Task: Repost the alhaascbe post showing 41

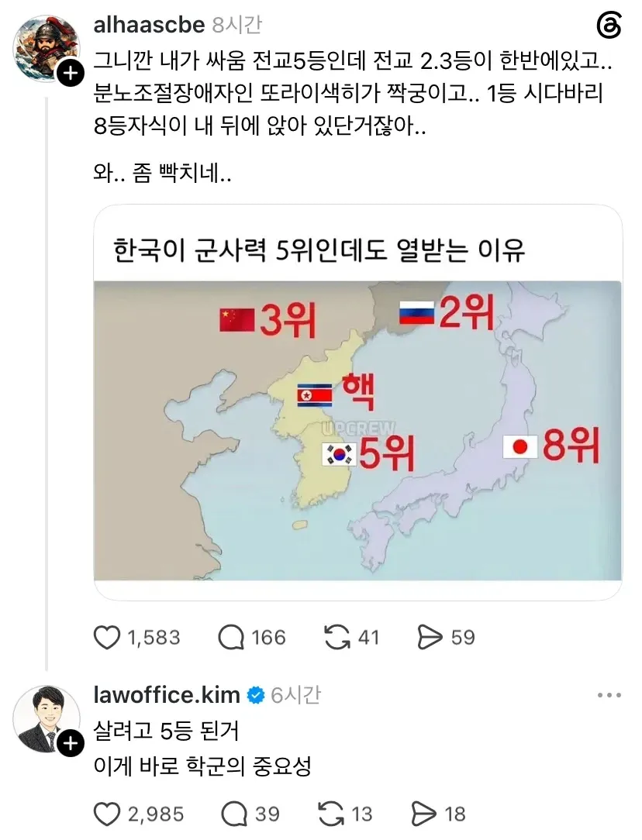Action: 337,638
